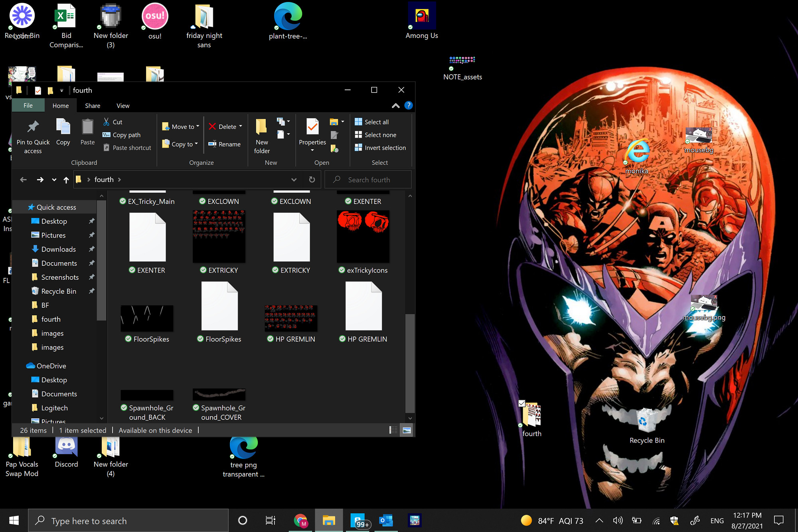Screen dimensions: 798x532
Task: Switch to details view in status bar
Action: point(393,430)
